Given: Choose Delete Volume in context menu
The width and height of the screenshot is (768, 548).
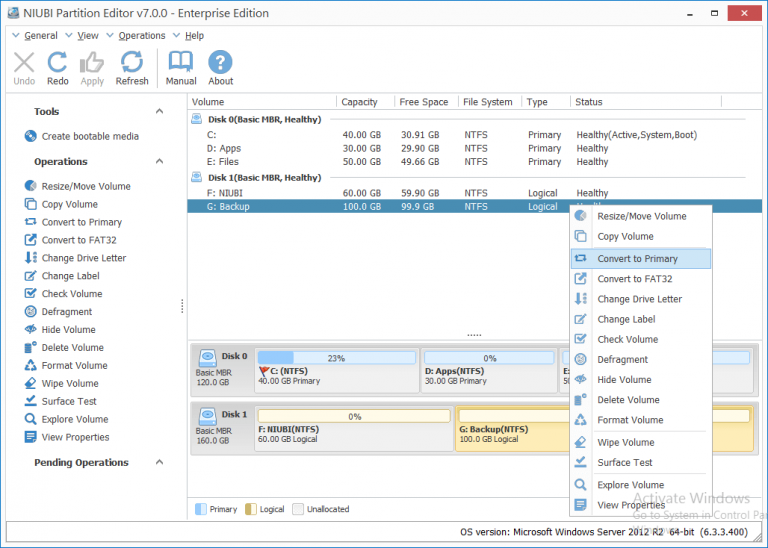Looking at the screenshot, I should pyautogui.click(x=641, y=400).
